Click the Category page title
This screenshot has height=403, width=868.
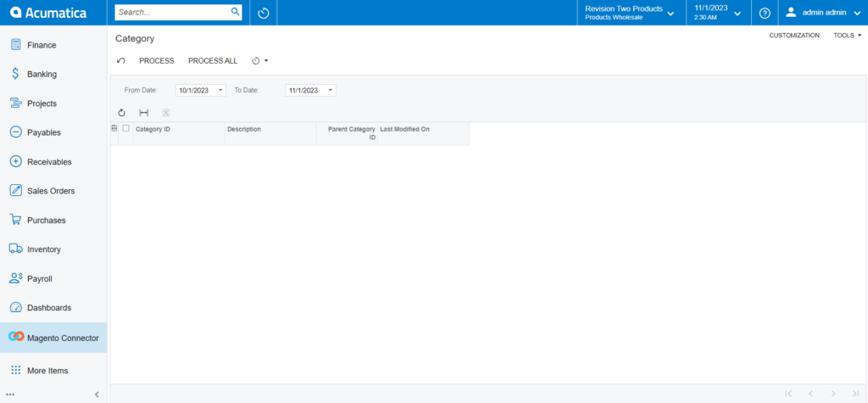(135, 39)
